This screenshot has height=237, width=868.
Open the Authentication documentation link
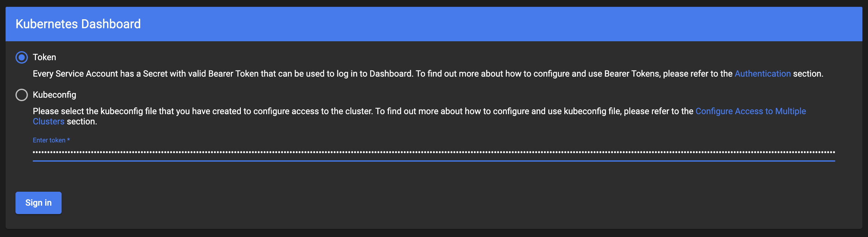tap(762, 74)
